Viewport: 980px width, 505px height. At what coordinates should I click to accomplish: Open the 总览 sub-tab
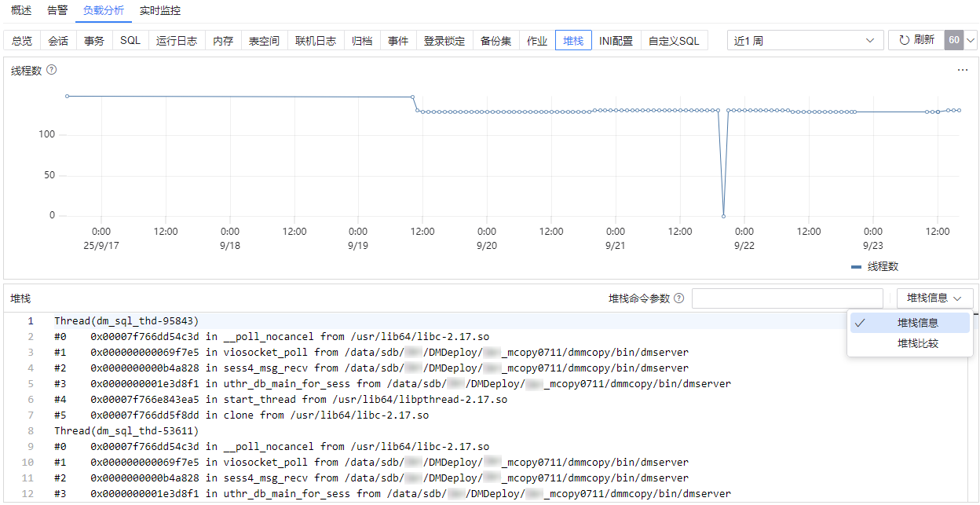pyautogui.click(x=22, y=41)
